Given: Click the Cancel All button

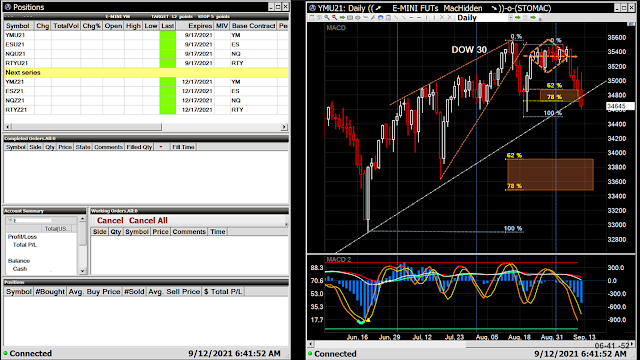Looking at the screenshot, I should 148,220.
